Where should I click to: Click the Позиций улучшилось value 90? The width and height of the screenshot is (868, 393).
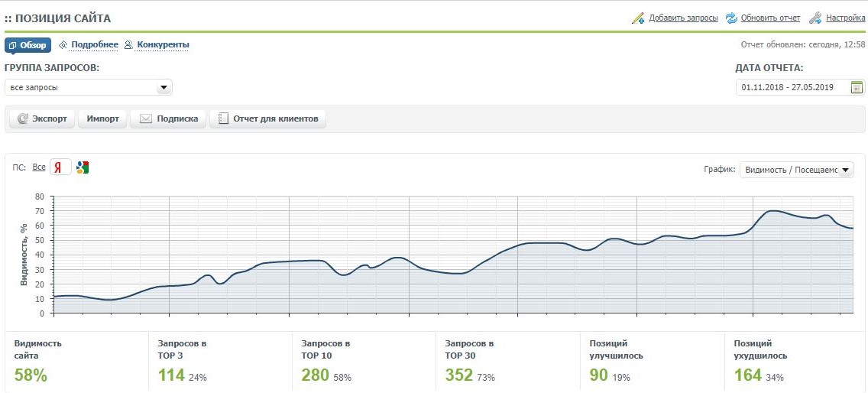pos(600,375)
